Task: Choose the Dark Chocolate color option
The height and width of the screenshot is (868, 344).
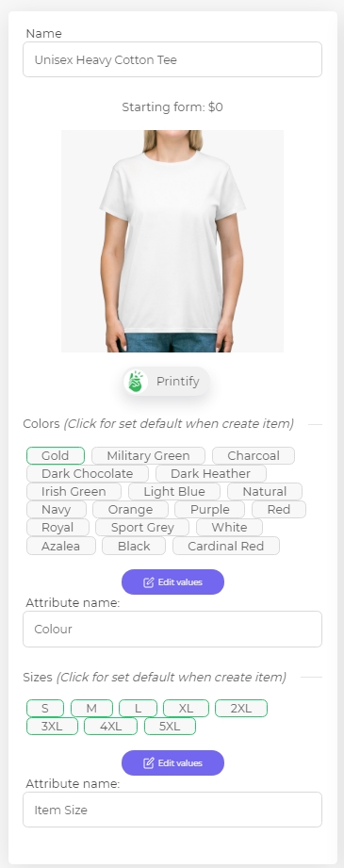Action: click(88, 473)
